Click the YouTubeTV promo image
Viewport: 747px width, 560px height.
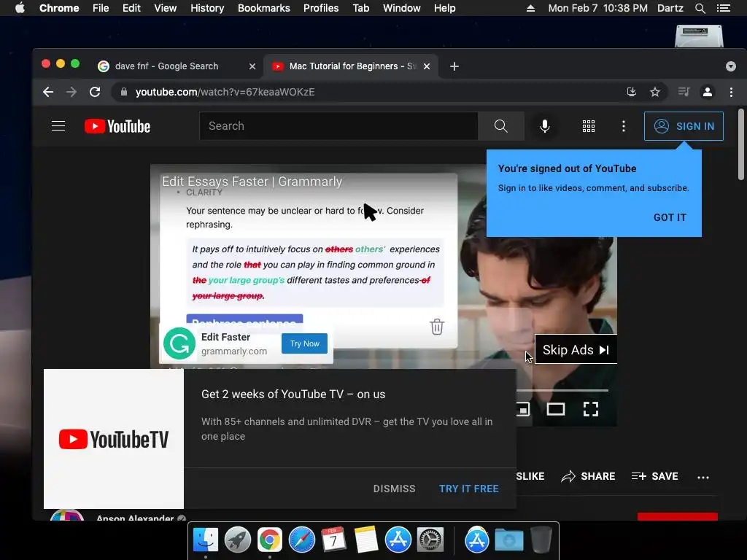113,439
